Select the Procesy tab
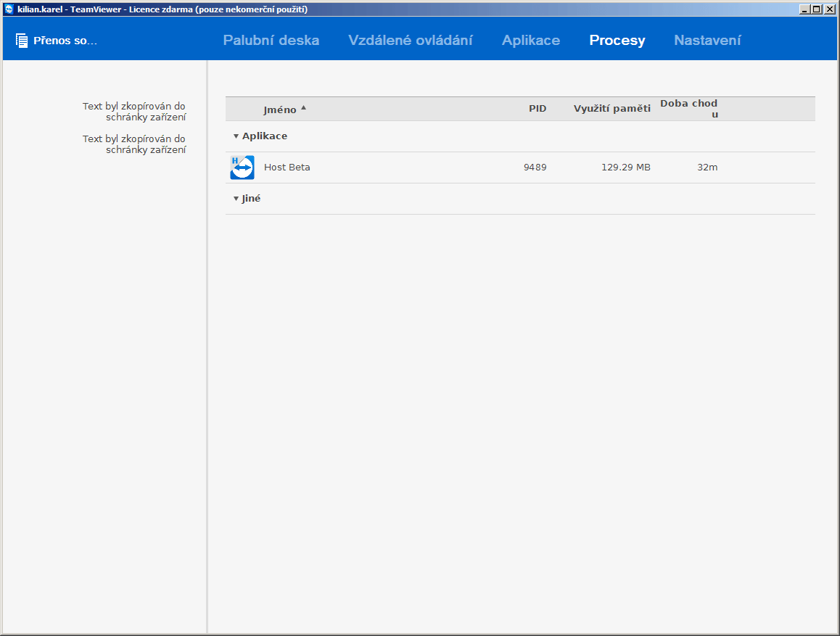 (x=617, y=40)
